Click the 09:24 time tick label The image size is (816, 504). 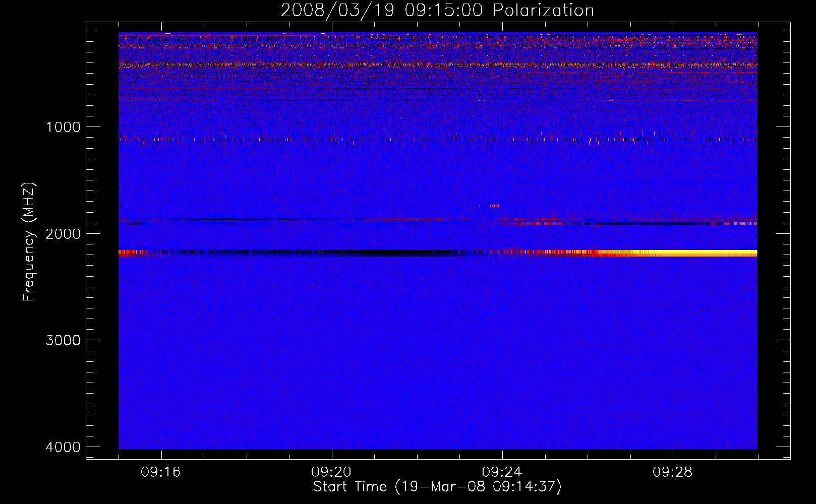tap(502, 472)
